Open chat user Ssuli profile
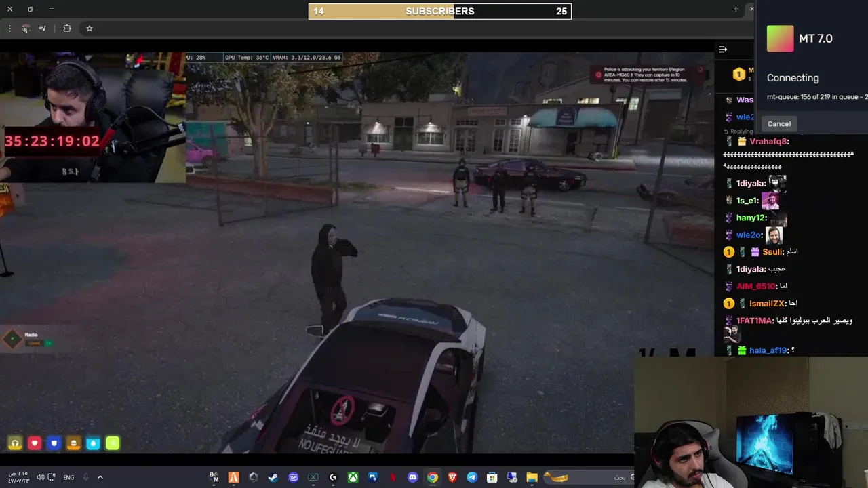 point(772,252)
